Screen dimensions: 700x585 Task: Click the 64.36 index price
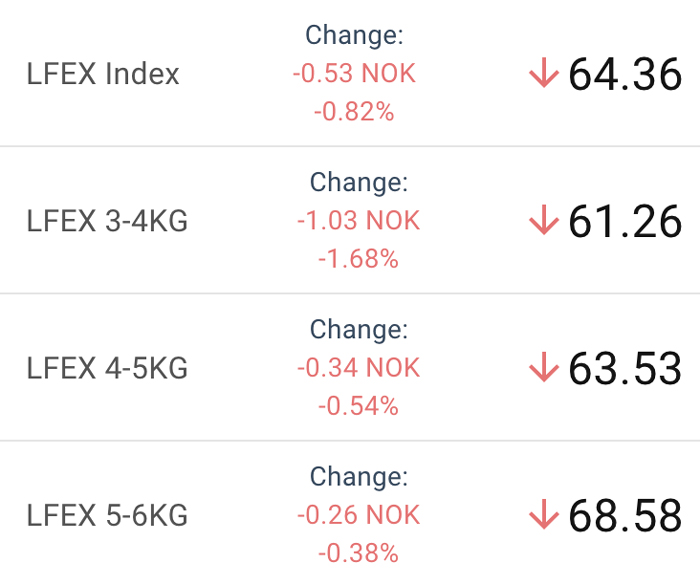click(x=625, y=74)
